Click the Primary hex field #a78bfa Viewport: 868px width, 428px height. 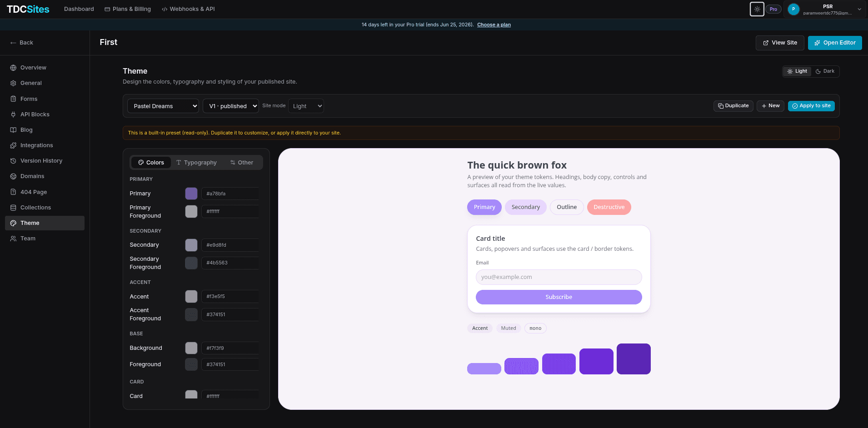[x=230, y=194]
